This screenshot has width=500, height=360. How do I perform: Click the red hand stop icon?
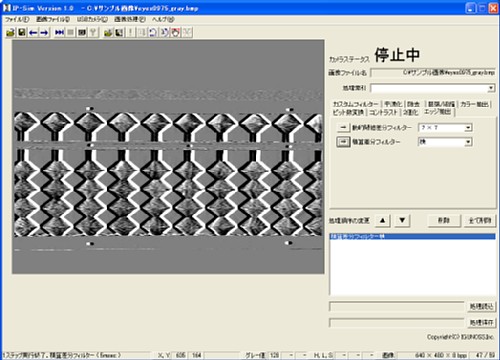click(x=176, y=32)
